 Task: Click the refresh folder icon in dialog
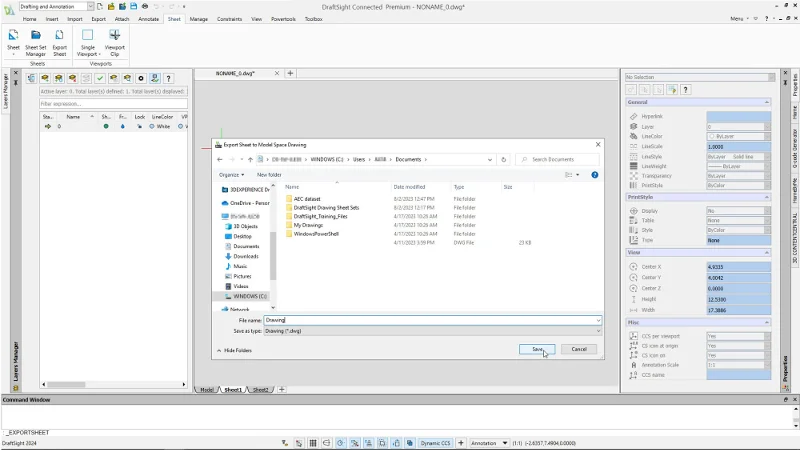click(x=506, y=159)
